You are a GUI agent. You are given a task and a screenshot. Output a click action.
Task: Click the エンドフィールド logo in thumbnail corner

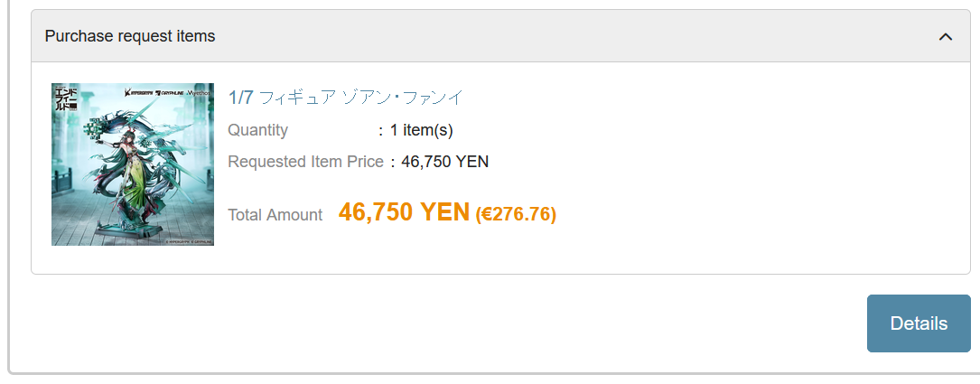(66, 98)
